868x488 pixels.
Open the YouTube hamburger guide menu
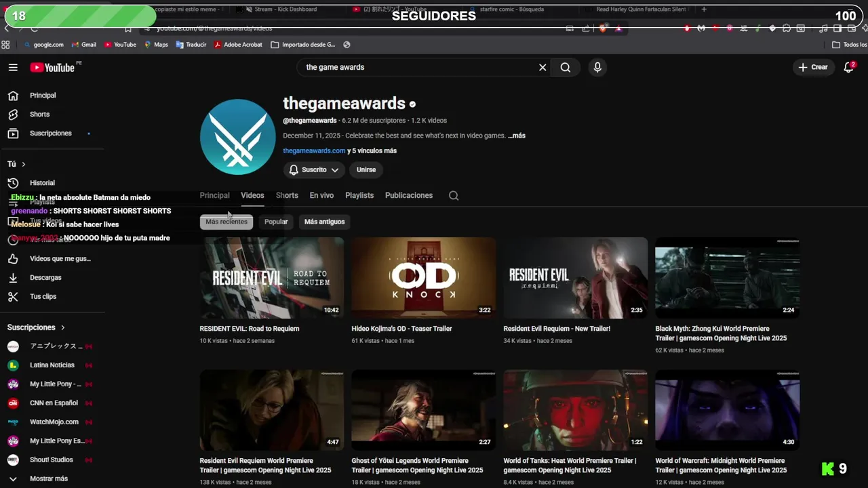[x=13, y=67]
